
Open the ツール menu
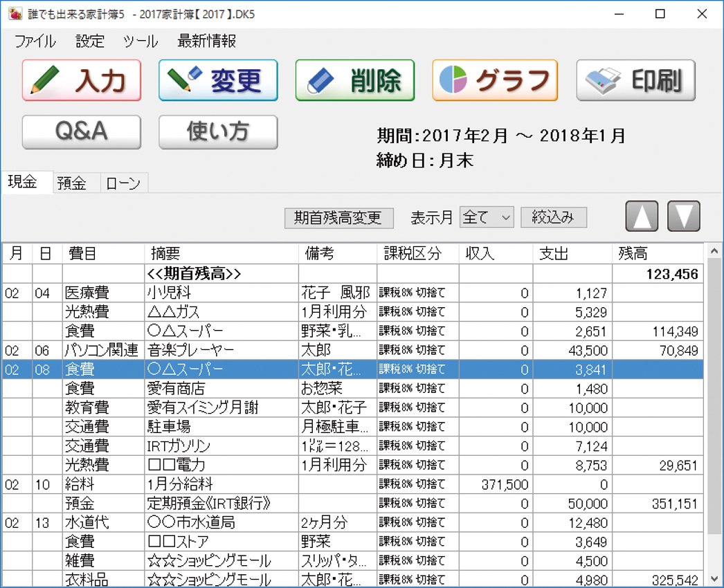pos(141,41)
